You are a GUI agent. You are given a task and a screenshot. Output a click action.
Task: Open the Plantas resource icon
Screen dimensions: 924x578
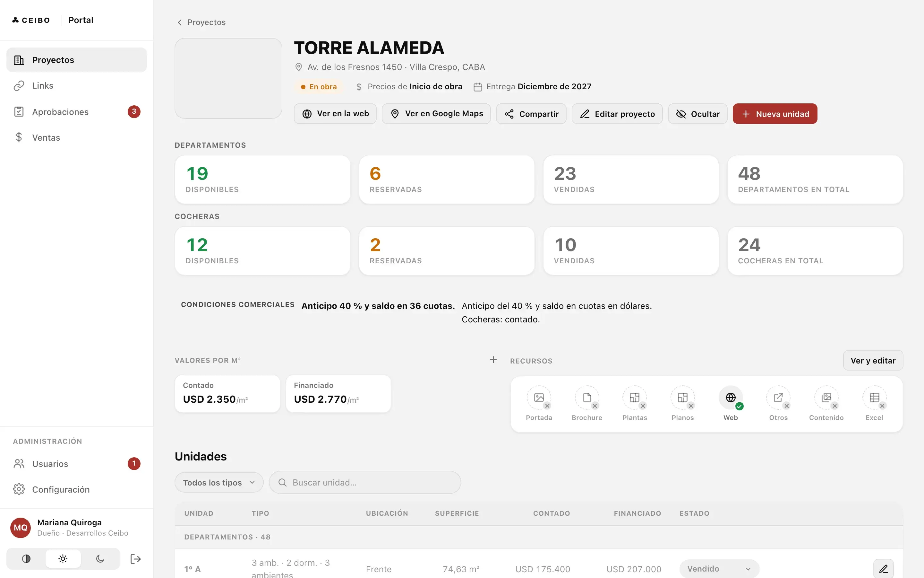coord(635,398)
